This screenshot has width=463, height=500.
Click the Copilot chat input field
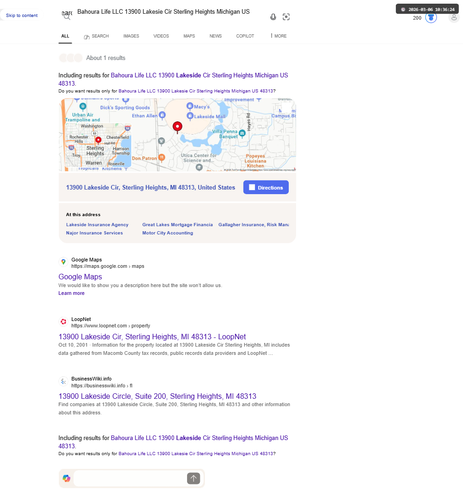[130, 478]
